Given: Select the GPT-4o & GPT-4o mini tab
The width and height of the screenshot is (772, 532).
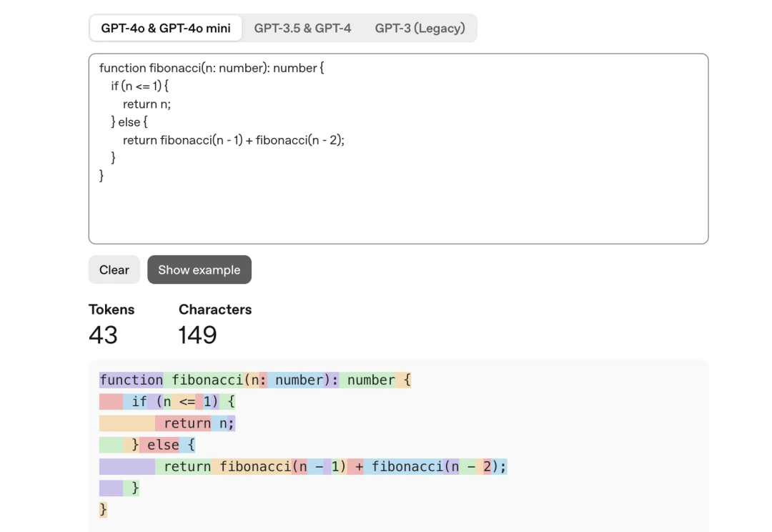Looking at the screenshot, I should tap(165, 28).
